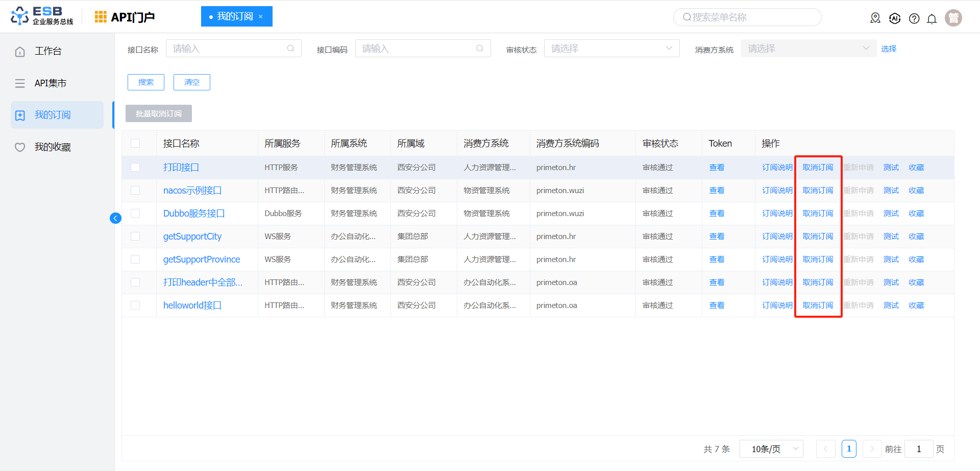Open the API门户 grid icon
980x471 pixels.
101,17
